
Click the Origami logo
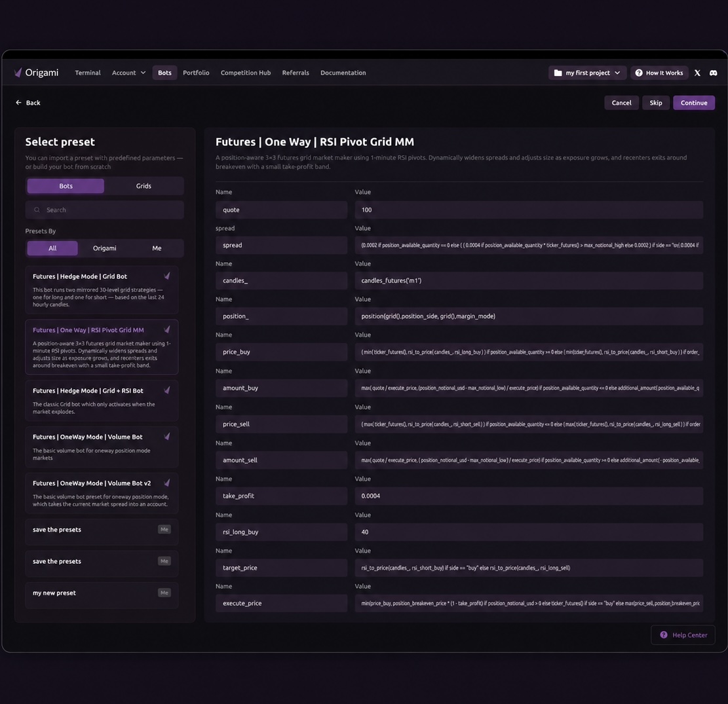click(36, 73)
